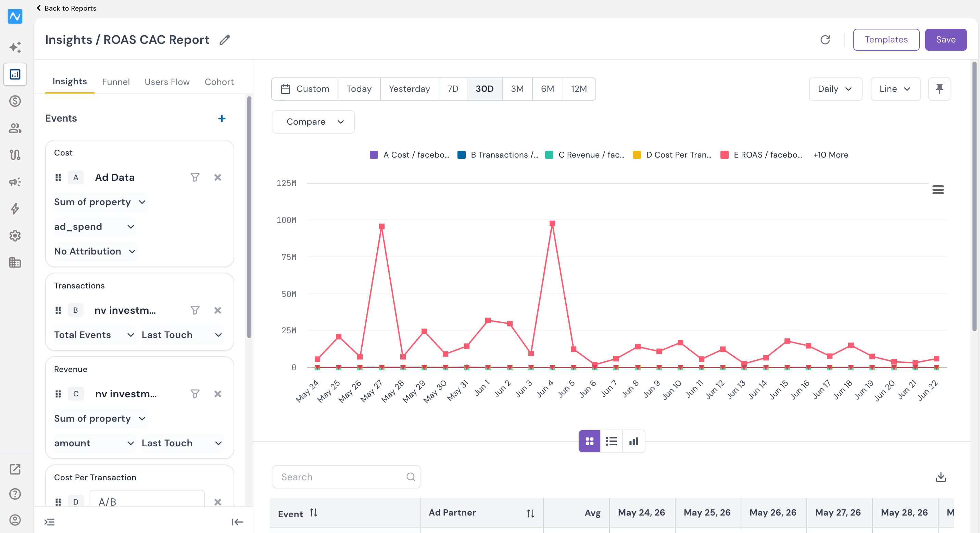The image size is (980, 533).
Task: Switch to the Funnel tab
Action: pos(116,82)
